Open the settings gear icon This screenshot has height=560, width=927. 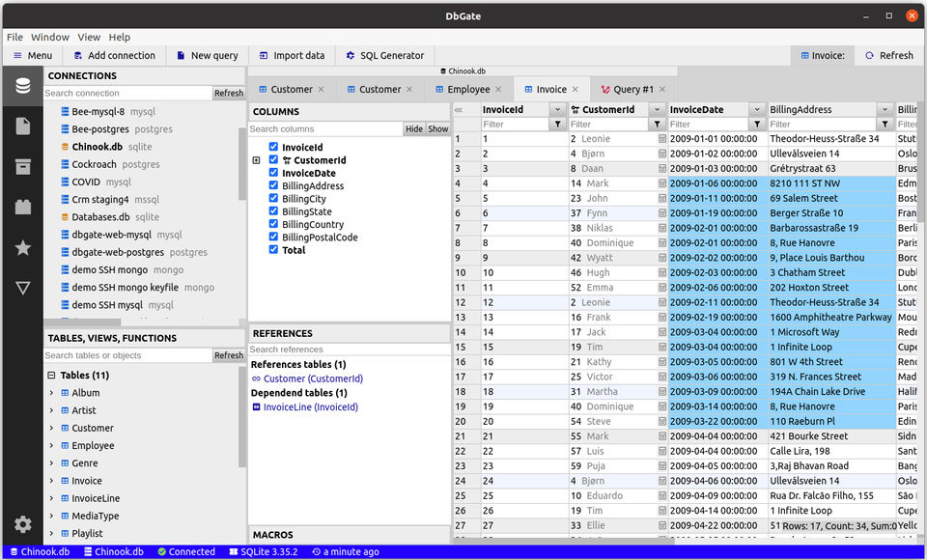tap(22, 524)
